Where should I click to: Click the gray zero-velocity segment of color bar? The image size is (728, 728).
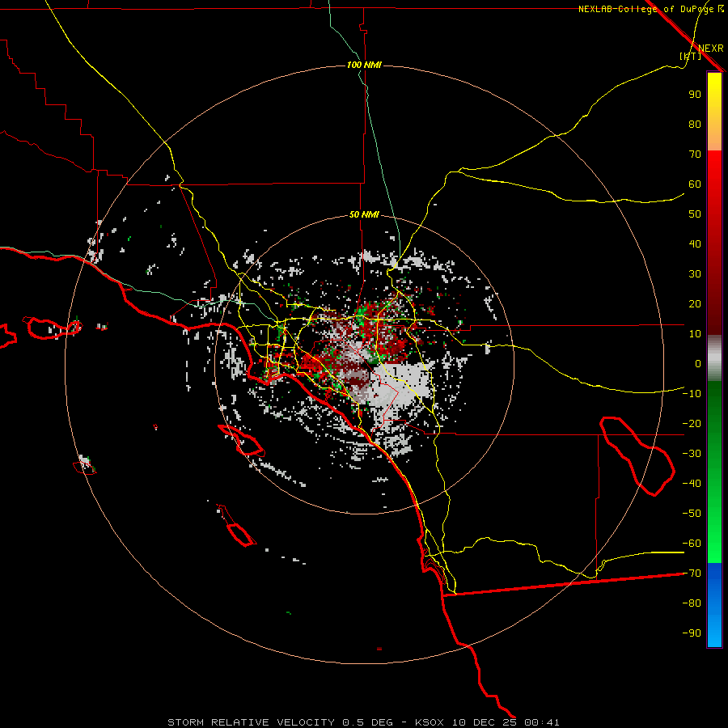[714, 358]
